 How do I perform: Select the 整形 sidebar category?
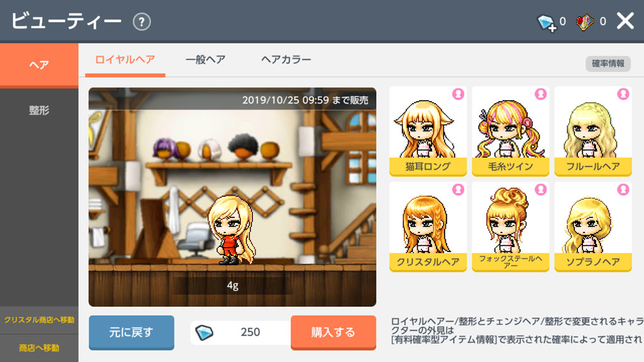[39, 110]
